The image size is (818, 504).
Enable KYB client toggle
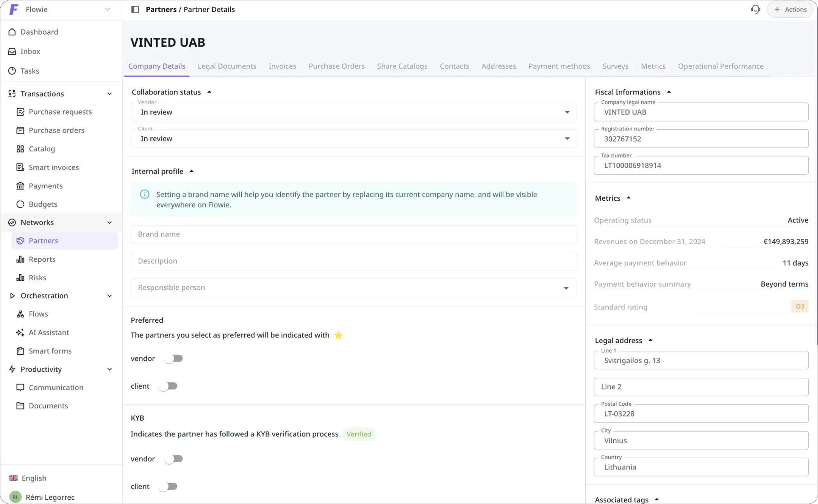point(168,487)
